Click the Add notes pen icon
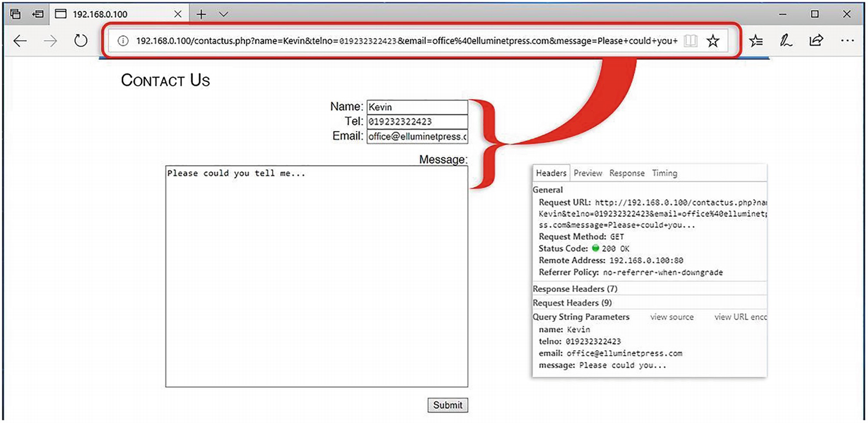 pyautogui.click(x=785, y=41)
